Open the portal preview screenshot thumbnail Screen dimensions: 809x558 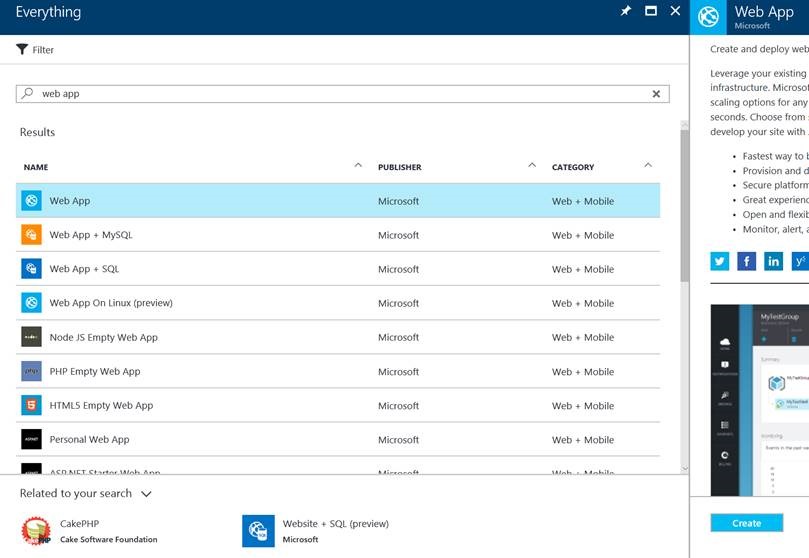click(759, 400)
